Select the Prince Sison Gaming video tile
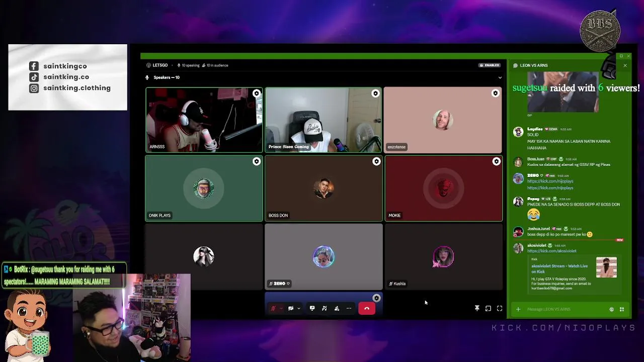This screenshot has height=362, width=644. point(323,120)
